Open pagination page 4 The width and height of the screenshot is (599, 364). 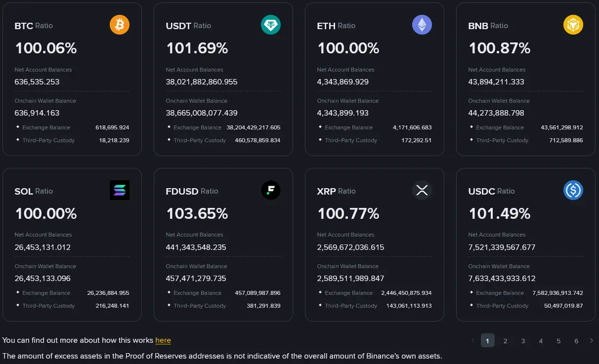[541, 341]
